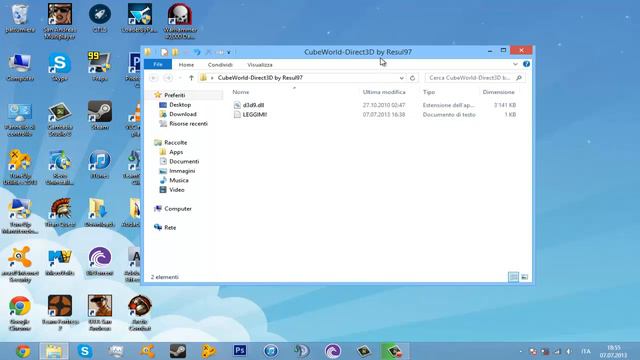Image resolution: width=640 pixels, height=360 pixels.
Task: Open the address bar history dropdown
Action: pyautogui.click(x=402, y=78)
